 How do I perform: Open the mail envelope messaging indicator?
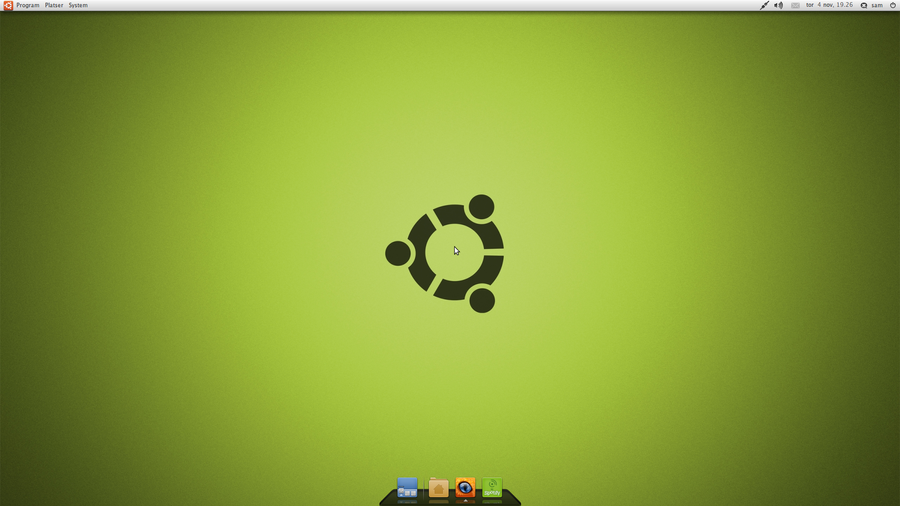[x=795, y=5]
